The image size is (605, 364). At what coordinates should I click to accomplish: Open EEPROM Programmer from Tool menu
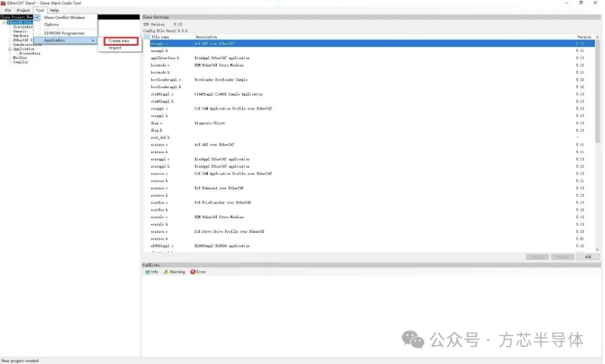coord(65,33)
